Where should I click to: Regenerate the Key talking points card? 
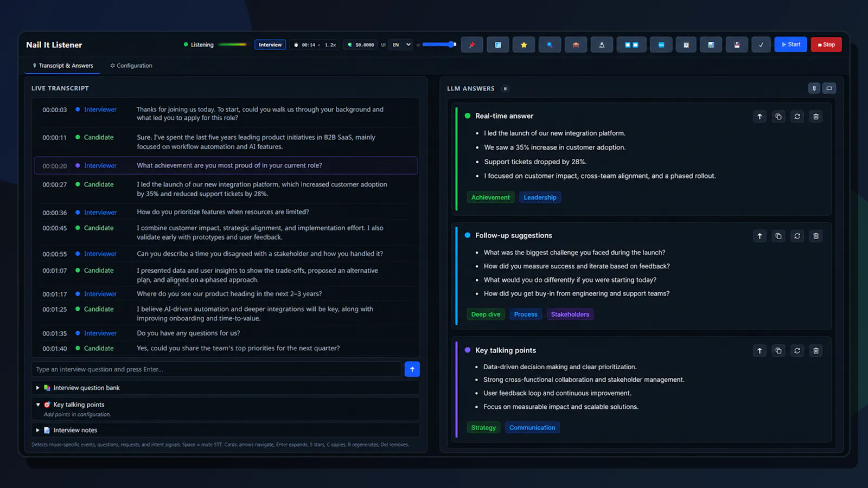797,351
